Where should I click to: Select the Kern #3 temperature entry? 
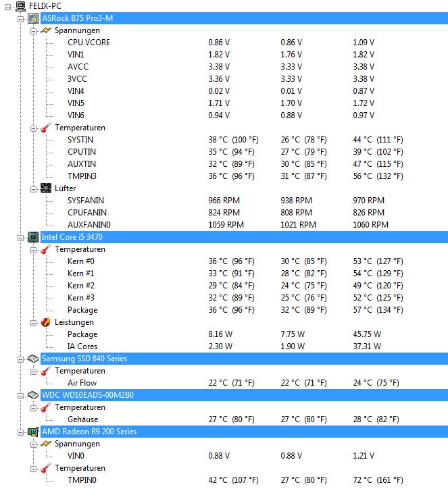pos(81,298)
